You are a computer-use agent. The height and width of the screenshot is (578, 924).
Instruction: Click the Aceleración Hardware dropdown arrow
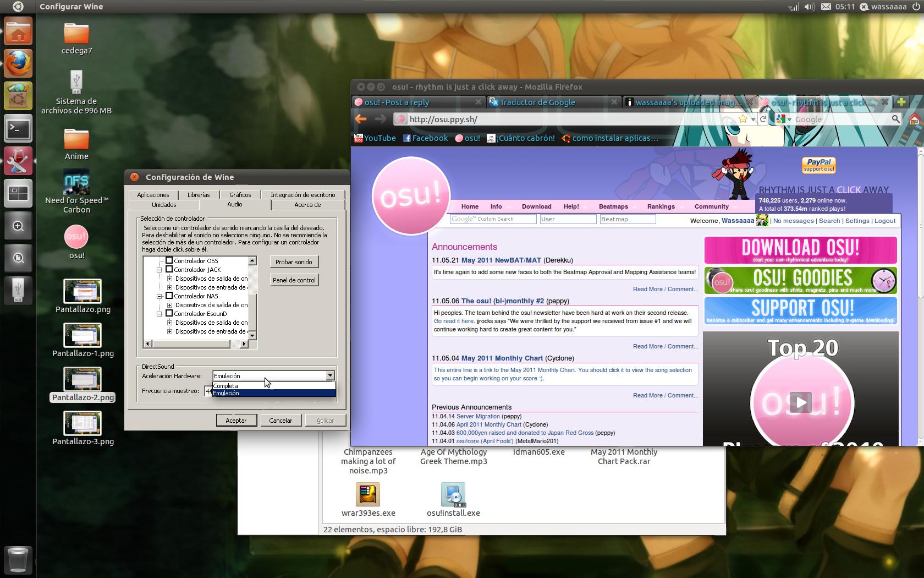point(330,375)
